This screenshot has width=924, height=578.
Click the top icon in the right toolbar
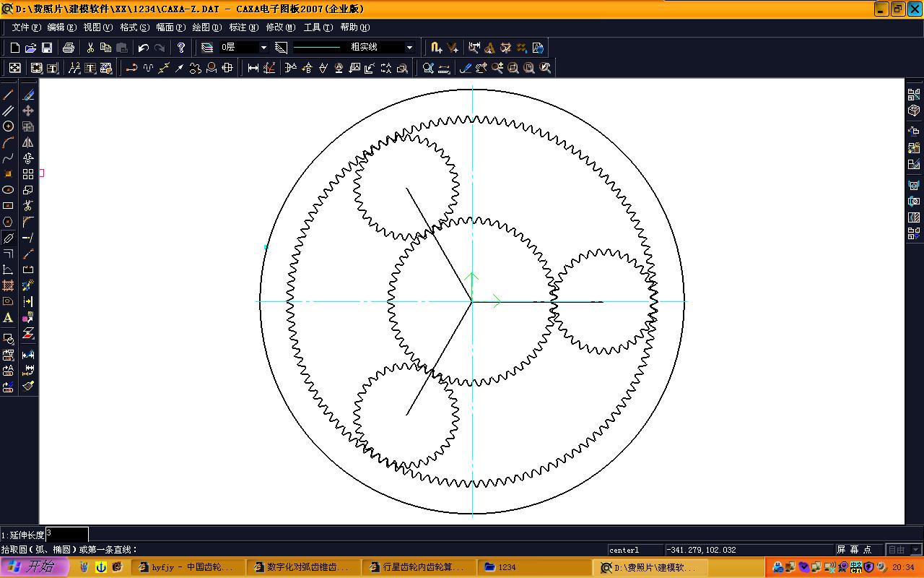pyautogui.click(x=914, y=95)
